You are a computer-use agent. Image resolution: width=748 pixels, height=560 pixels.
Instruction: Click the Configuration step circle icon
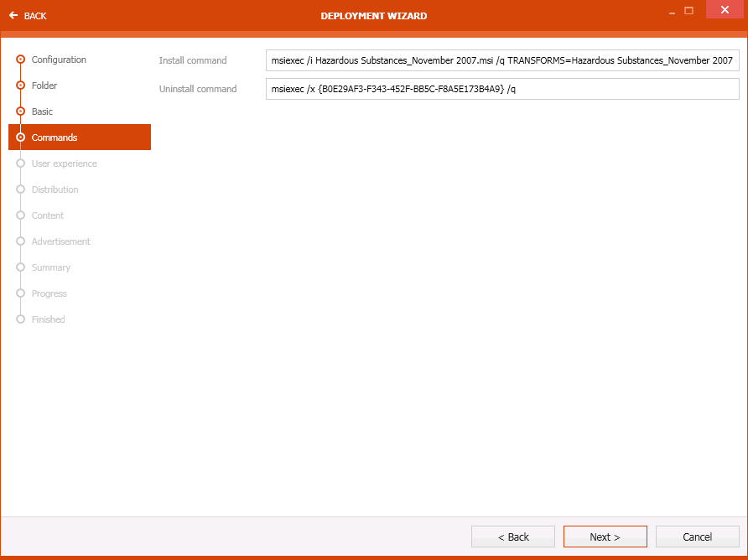[19, 60]
